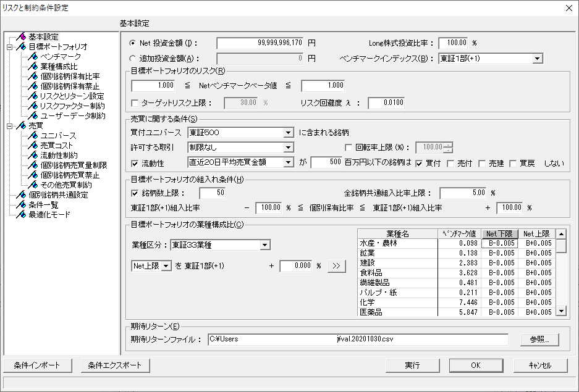Select the 売買コスト tree icon
Viewport: 579px width, 392px height.
[33, 145]
